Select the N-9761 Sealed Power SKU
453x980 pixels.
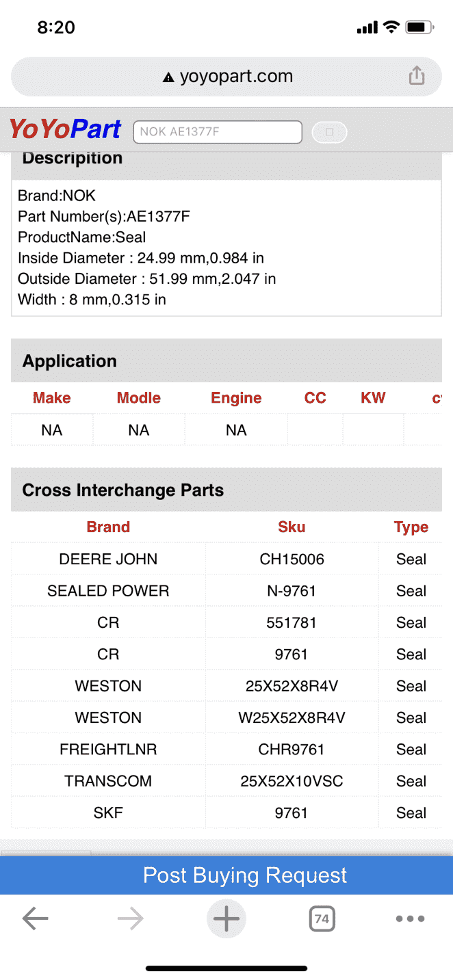(x=292, y=591)
